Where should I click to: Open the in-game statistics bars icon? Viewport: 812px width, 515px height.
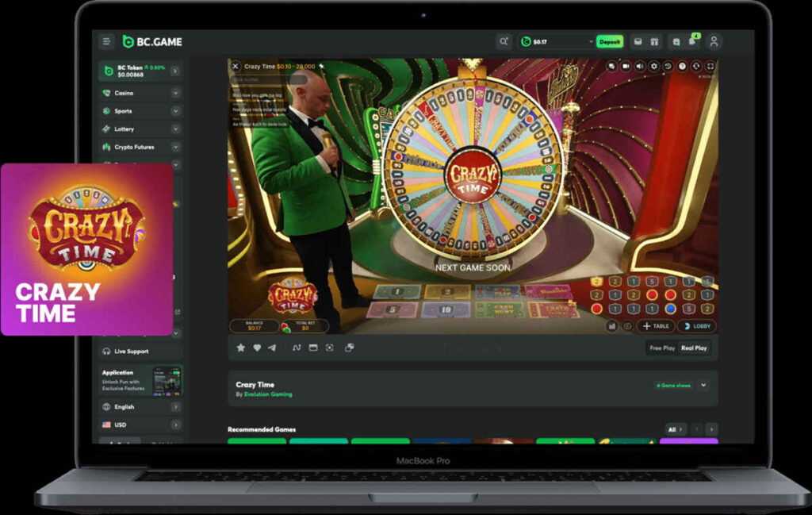611,326
